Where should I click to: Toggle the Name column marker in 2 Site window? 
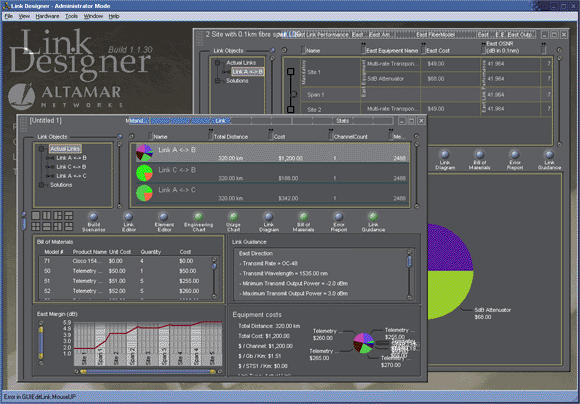point(303,50)
